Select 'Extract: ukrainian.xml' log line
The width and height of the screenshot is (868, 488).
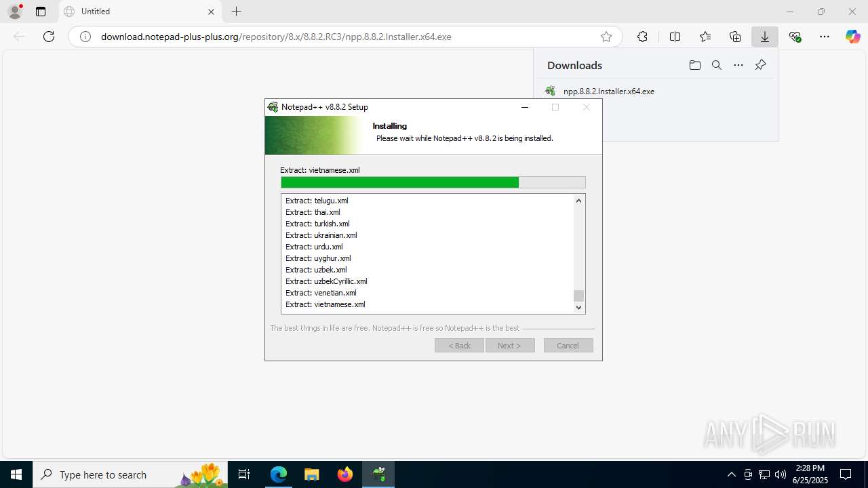click(321, 235)
